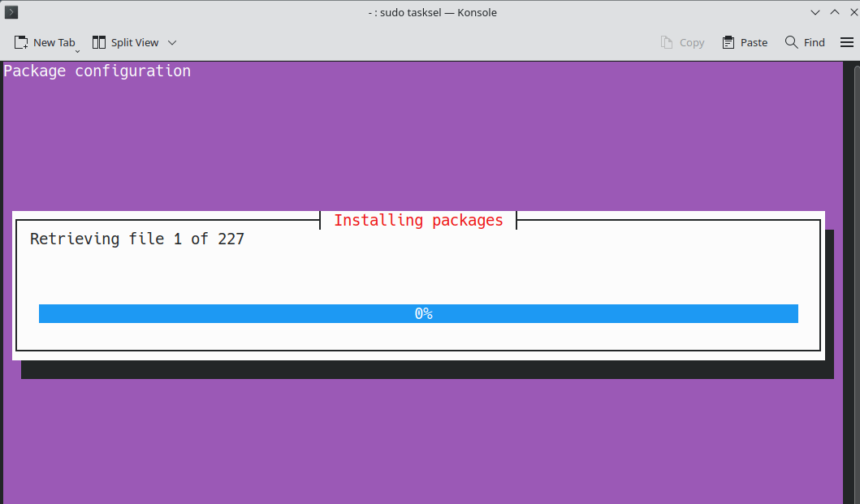Open the small arrow under New Tab
The height and width of the screenshot is (504, 860).
click(x=77, y=51)
